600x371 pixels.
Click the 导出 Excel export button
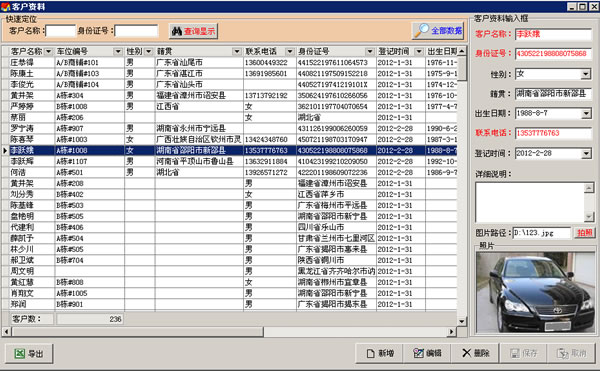[29, 353]
